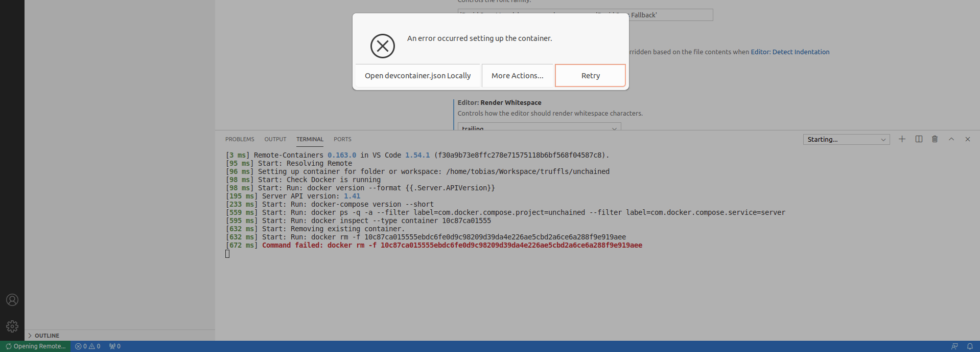Create a new terminal with plus icon
This screenshot has width=980, height=352.
(902, 139)
